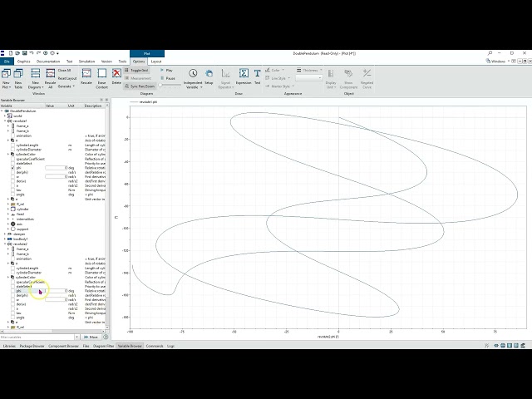Check phi checkbox under revolute2
The height and width of the screenshot is (399, 532).
coord(13,291)
